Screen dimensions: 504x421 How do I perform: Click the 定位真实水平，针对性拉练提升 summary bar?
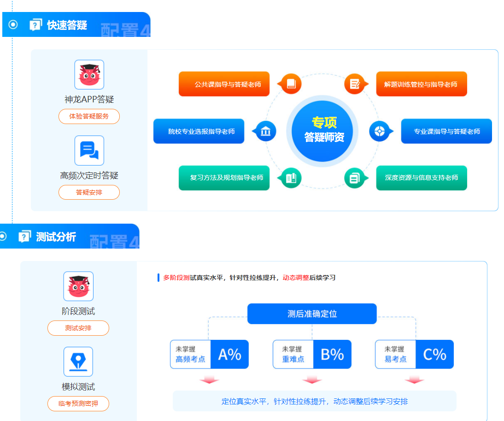coord(314,401)
